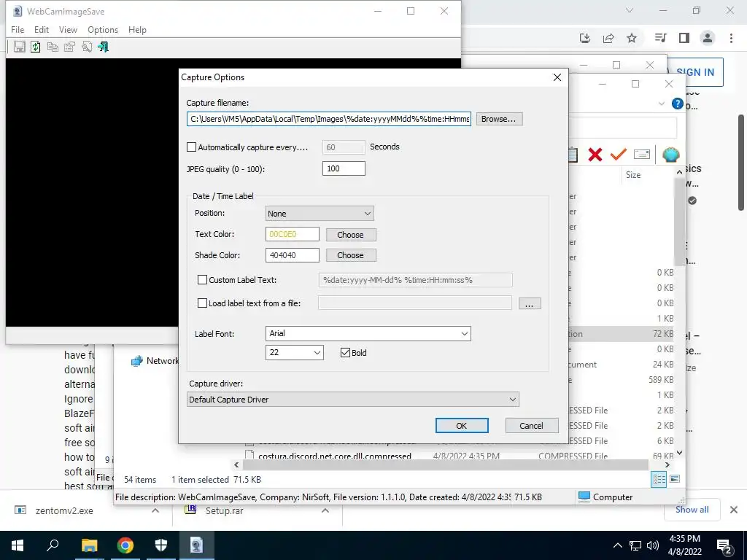
Task: Select the Network item in Explorer sidebar
Action: pyautogui.click(x=155, y=361)
